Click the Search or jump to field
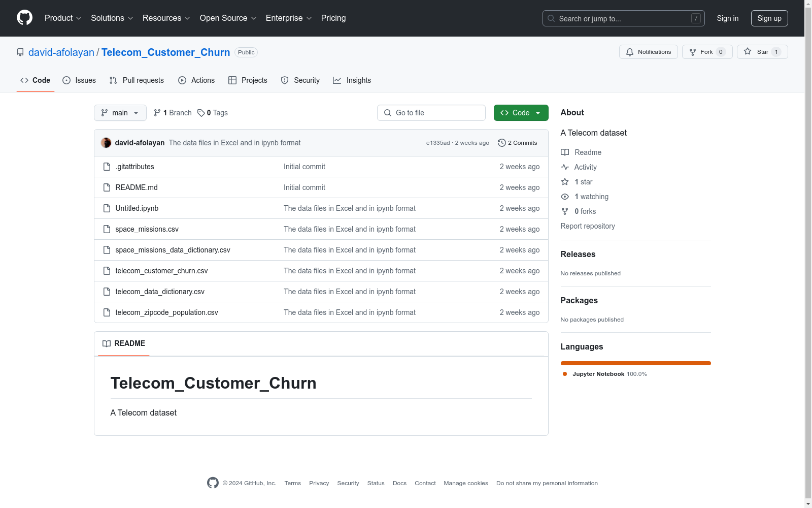This screenshot has height=508, width=812. tap(624, 18)
